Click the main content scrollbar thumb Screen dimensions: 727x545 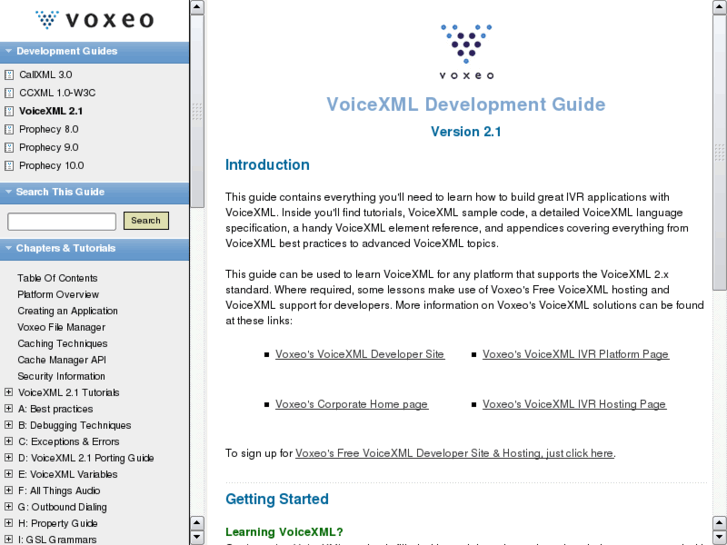(x=719, y=152)
